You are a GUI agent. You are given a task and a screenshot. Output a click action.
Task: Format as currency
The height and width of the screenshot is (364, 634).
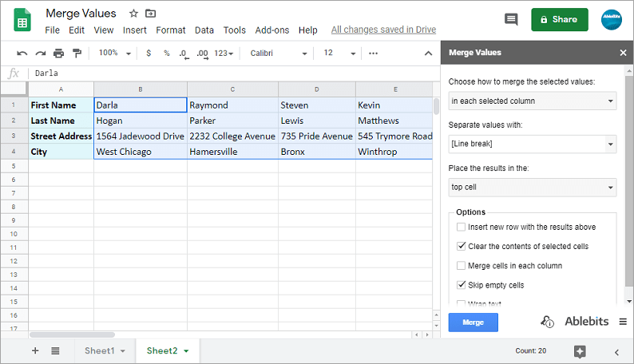(x=149, y=53)
